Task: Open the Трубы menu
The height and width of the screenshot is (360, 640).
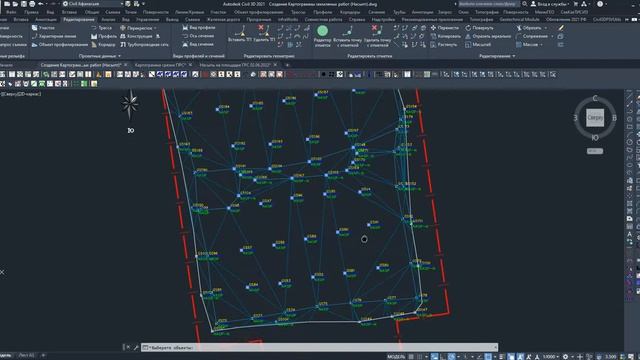Action: [x=400, y=12]
